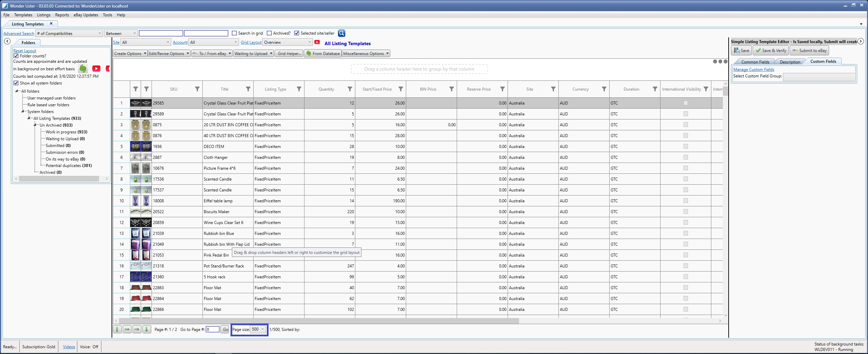Collapse the editor panel with right arrow circle
This screenshot has height=354, width=868.
pos(861,41)
